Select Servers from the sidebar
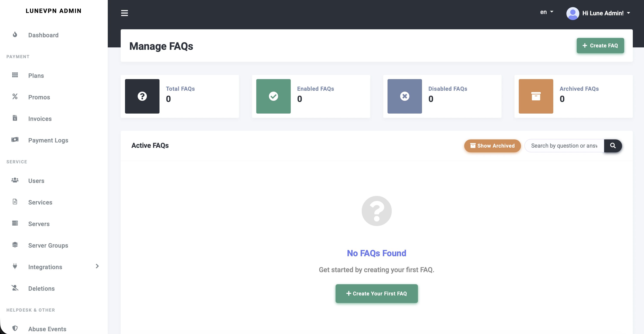644x334 pixels. (x=39, y=224)
